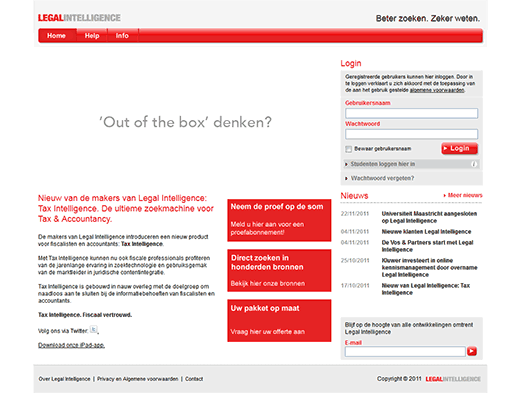Click Tax Intelligence. Fiscaal vertrouwd. text
This screenshot has height=393, width=520.
click(x=85, y=315)
